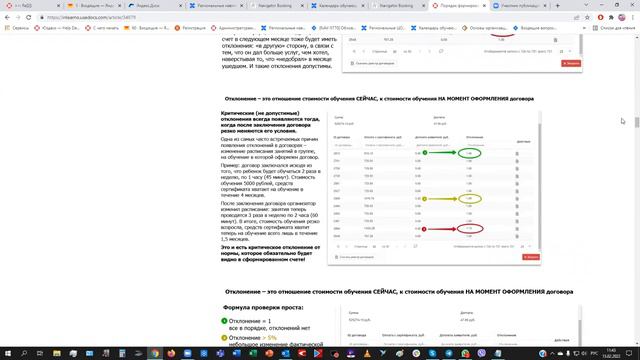Share this page via address bar icon
Viewport: 640px width, 360px height.
[576, 18]
